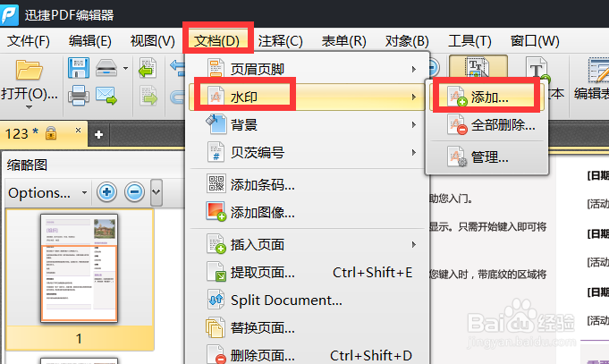This screenshot has height=364, width=609.
Task: Click the scanner icon in toolbar
Action: click(x=106, y=68)
